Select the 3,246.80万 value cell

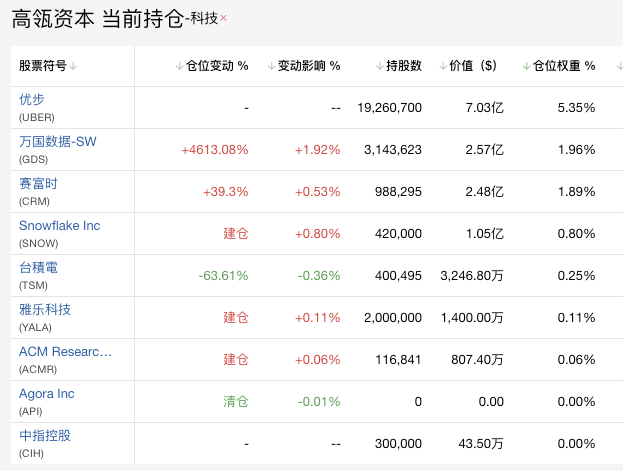472,276
